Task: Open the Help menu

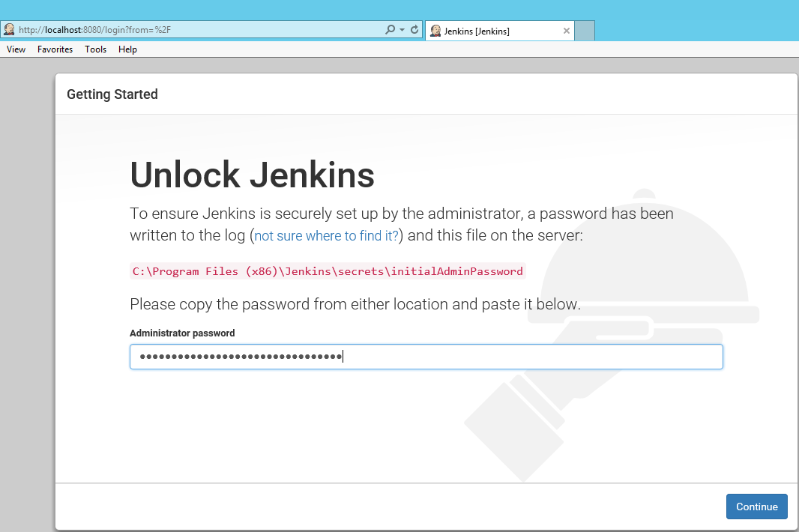Action: [127, 49]
